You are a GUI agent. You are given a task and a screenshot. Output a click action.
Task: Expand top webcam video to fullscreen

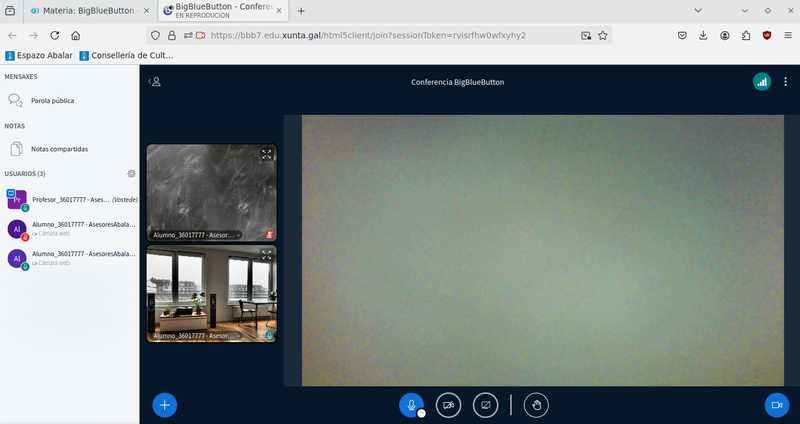[x=266, y=155]
